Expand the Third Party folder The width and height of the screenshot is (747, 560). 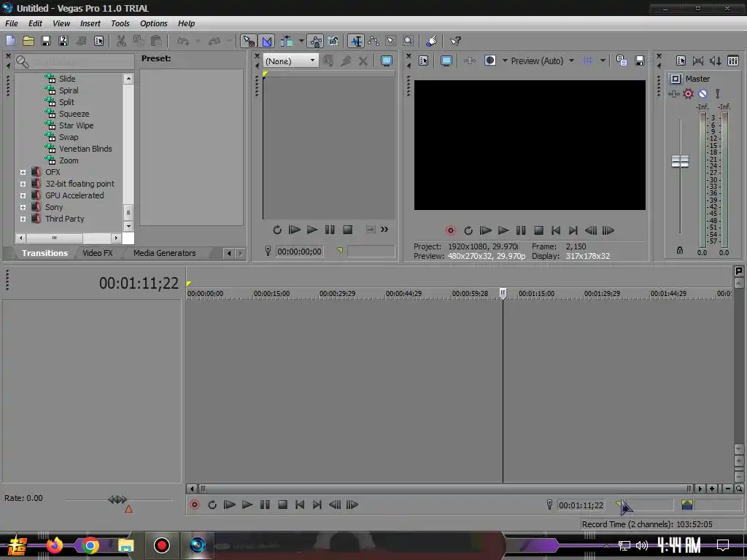(x=23, y=219)
